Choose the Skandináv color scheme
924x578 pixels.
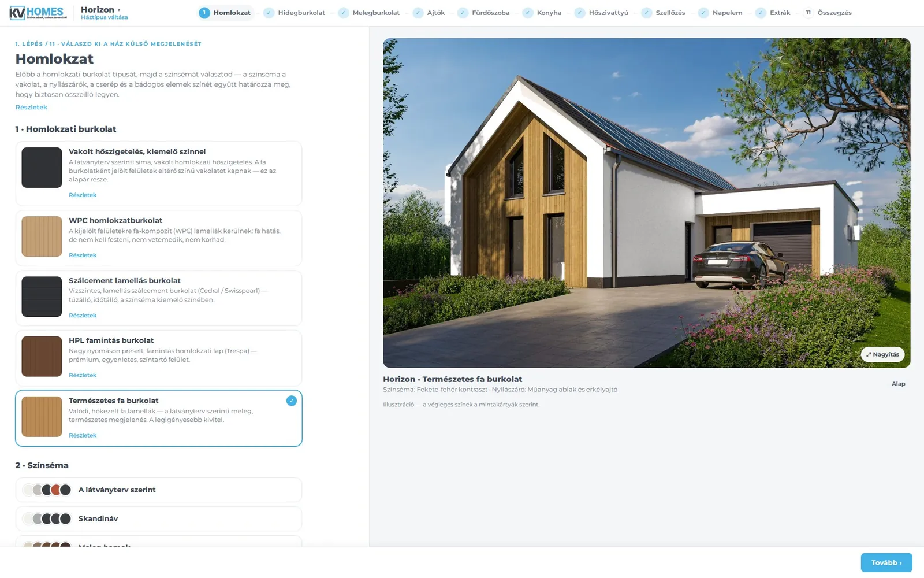point(159,518)
